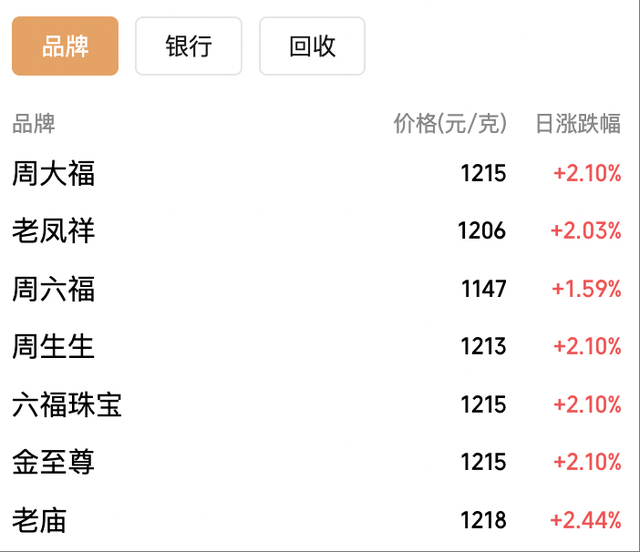Select the 品牌 tab

pyautogui.click(x=65, y=46)
